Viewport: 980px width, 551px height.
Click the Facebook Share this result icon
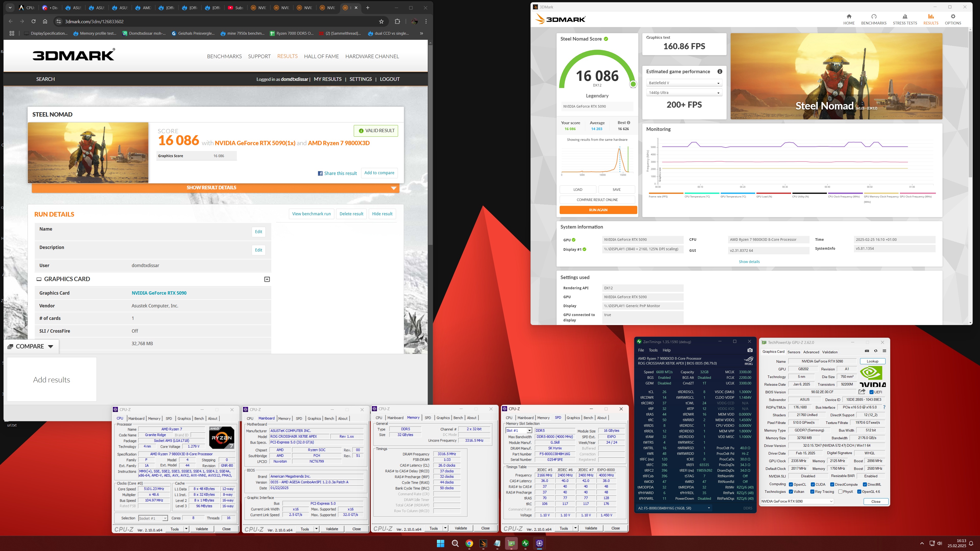coord(320,173)
